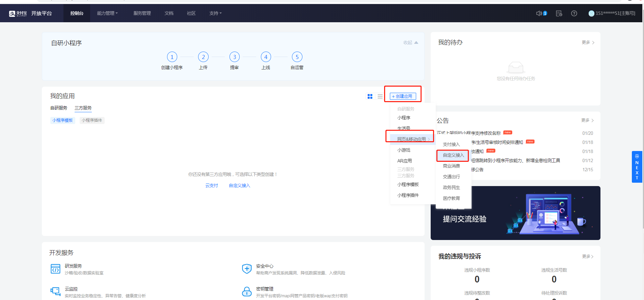Select 自定义接入 submenu item
Screen dimensions: 644x300
pos(454,155)
